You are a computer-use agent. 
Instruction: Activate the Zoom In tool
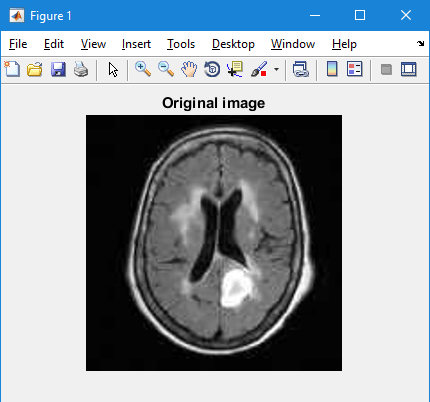[143, 69]
